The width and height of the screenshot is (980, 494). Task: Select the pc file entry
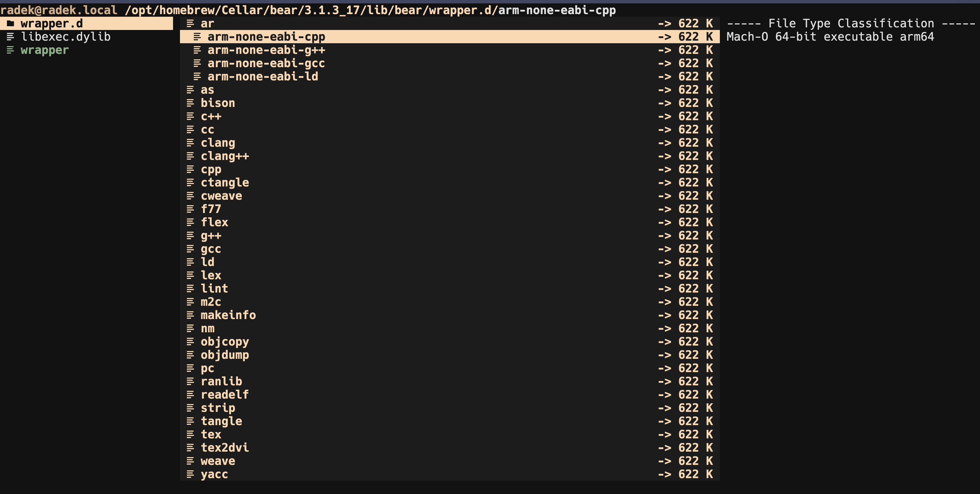(x=207, y=368)
